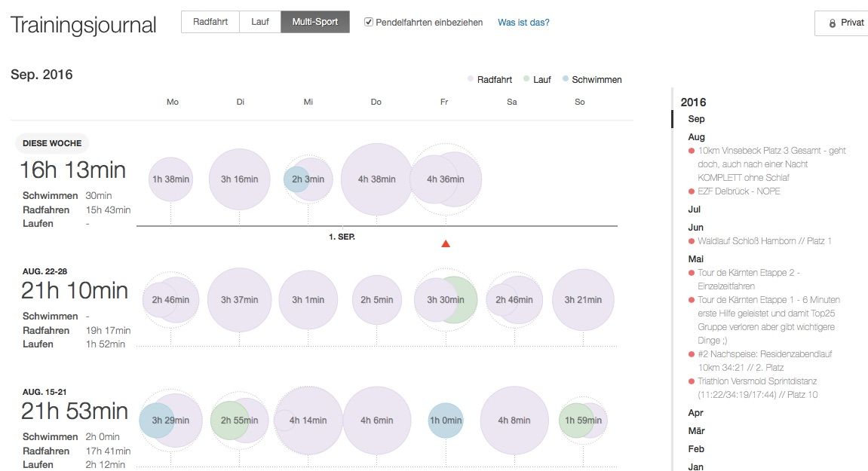
Task: Toggle Pendelfahrten einbeziehen checkbox
Action: [369, 22]
